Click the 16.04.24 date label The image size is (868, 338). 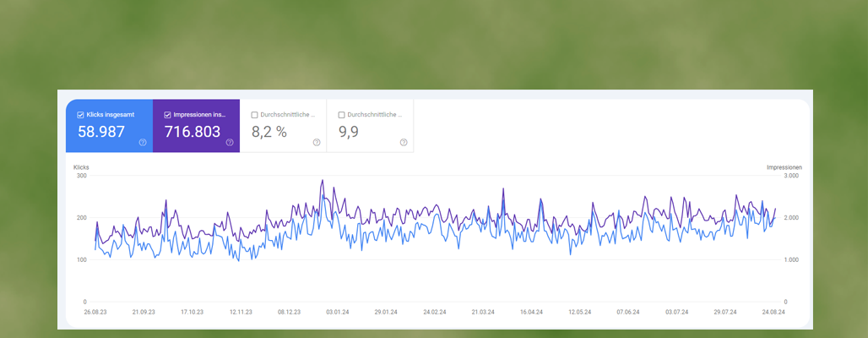(530, 312)
